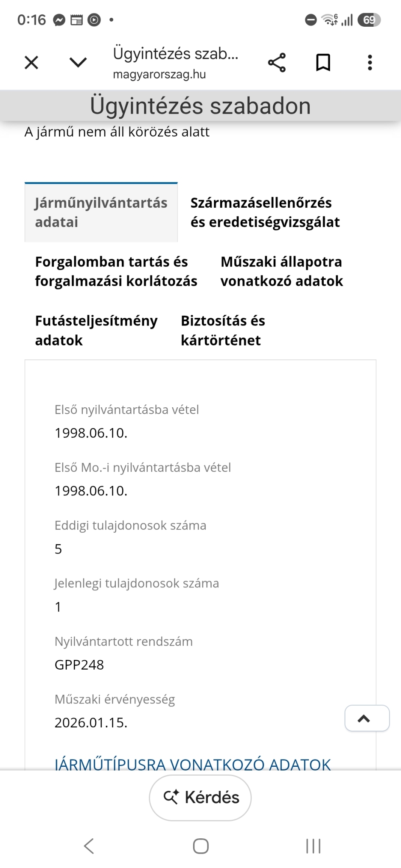Select Futásteljesítmény adatok tab
The width and height of the screenshot is (401, 868).
(x=96, y=331)
